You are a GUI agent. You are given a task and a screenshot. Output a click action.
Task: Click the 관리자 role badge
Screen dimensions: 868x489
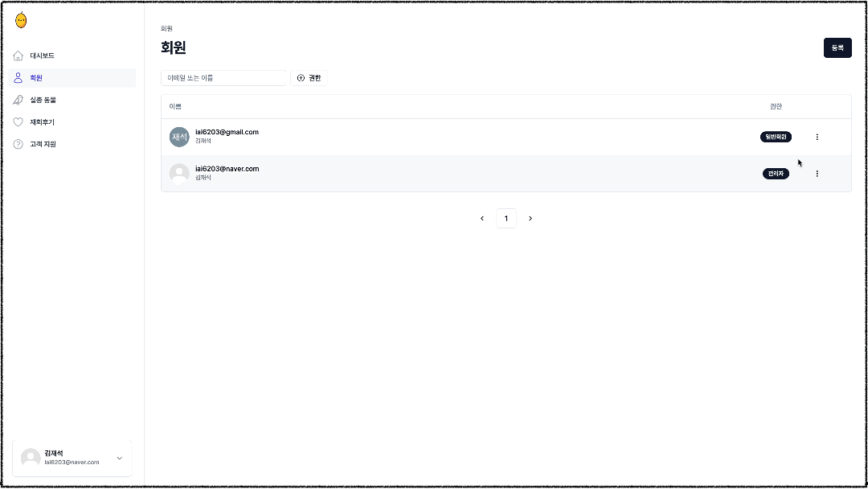[x=776, y=174]
